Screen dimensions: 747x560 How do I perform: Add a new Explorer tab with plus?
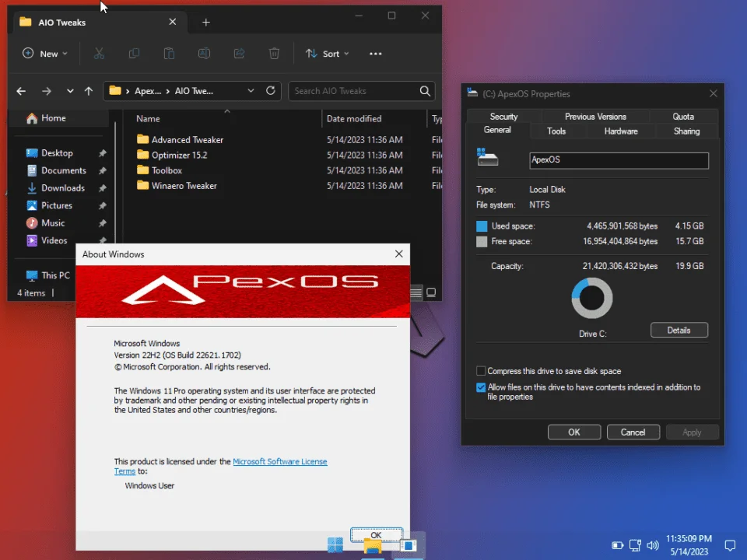pyautogui.click(x=205, y=23)
